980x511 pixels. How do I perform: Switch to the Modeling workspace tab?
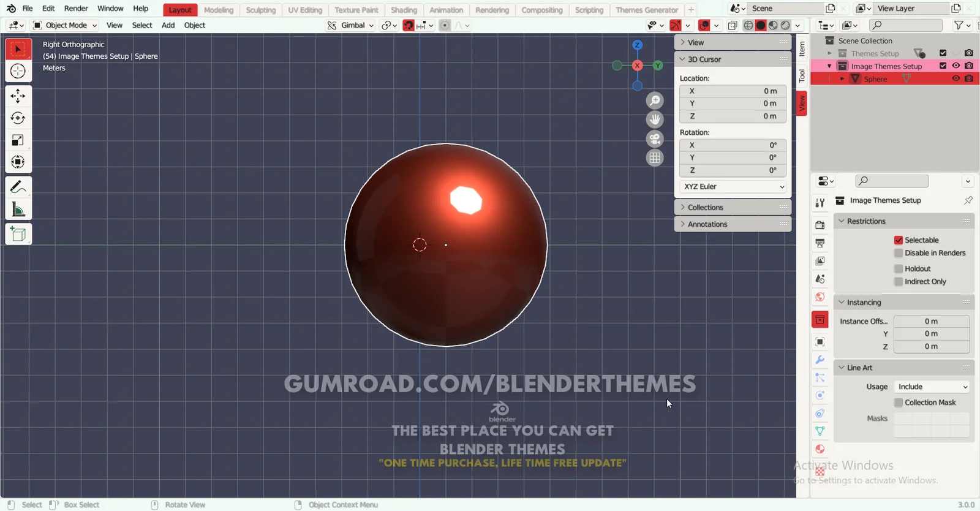pyautogui.click(x=219, y=10)
